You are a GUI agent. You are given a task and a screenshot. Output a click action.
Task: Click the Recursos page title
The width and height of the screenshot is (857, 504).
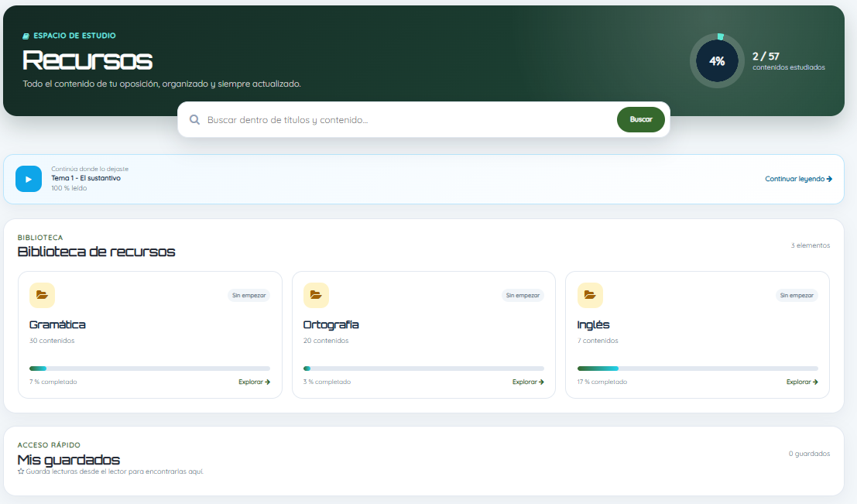[x=87, y=60]
